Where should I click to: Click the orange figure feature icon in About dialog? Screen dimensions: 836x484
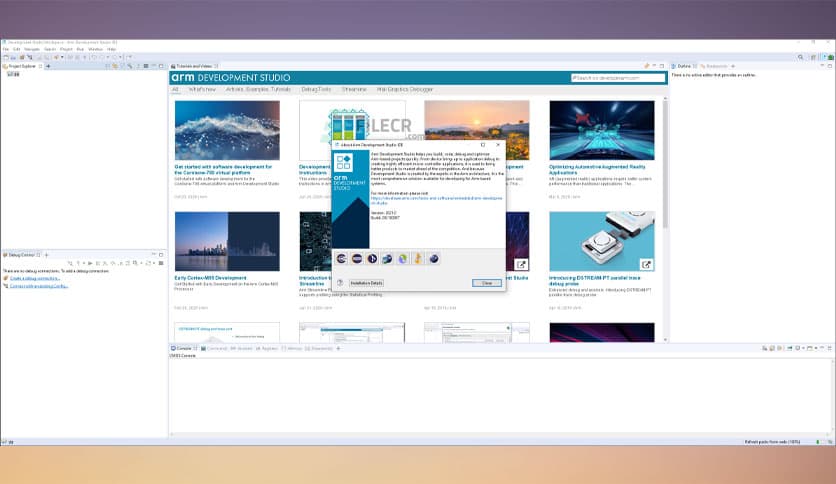418,259
